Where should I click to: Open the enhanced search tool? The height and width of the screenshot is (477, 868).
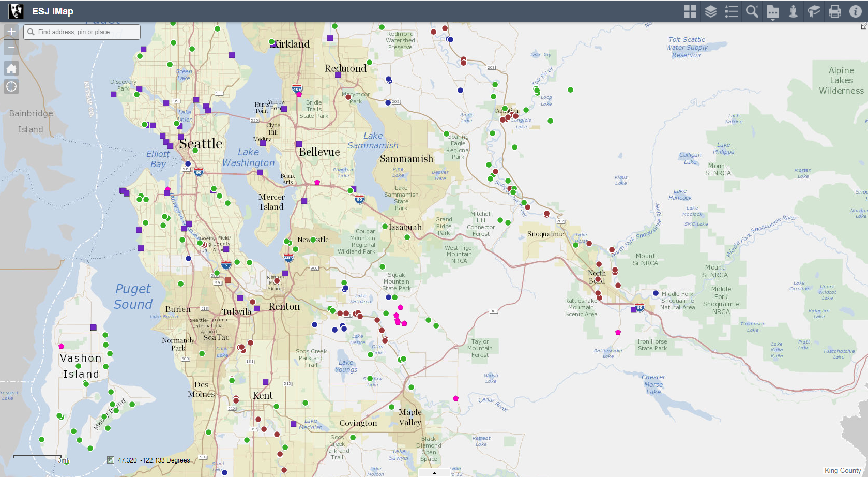(752, 11)
